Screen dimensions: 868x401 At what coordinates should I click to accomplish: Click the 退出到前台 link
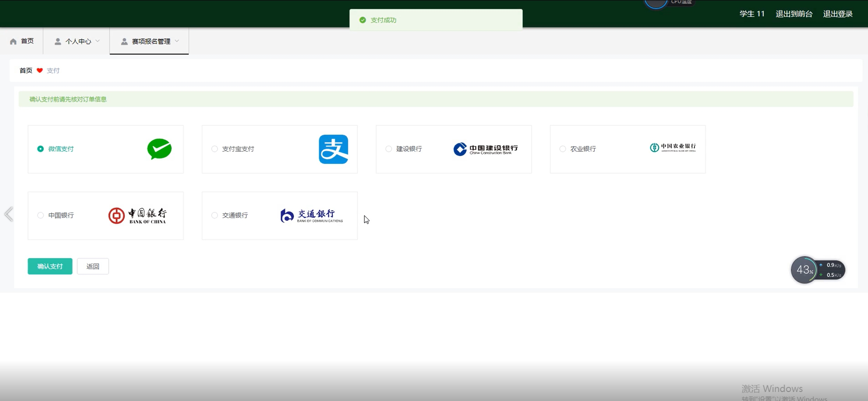794,14
